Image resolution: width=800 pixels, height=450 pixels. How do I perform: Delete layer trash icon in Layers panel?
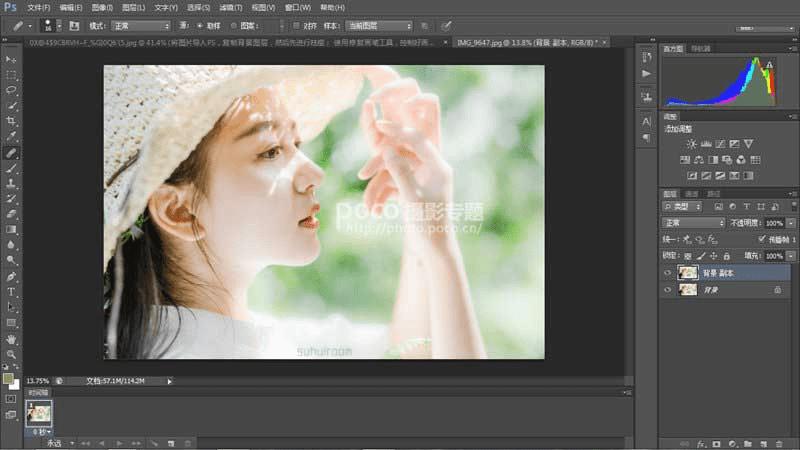(779, 444)
